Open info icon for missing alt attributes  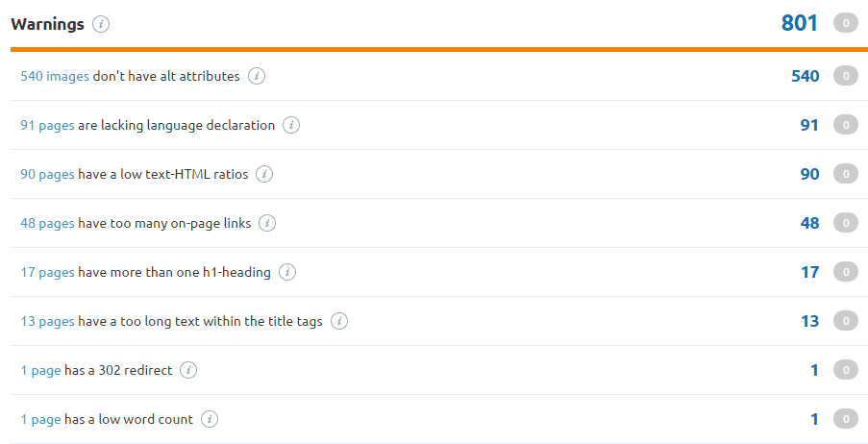click(256, 76)
